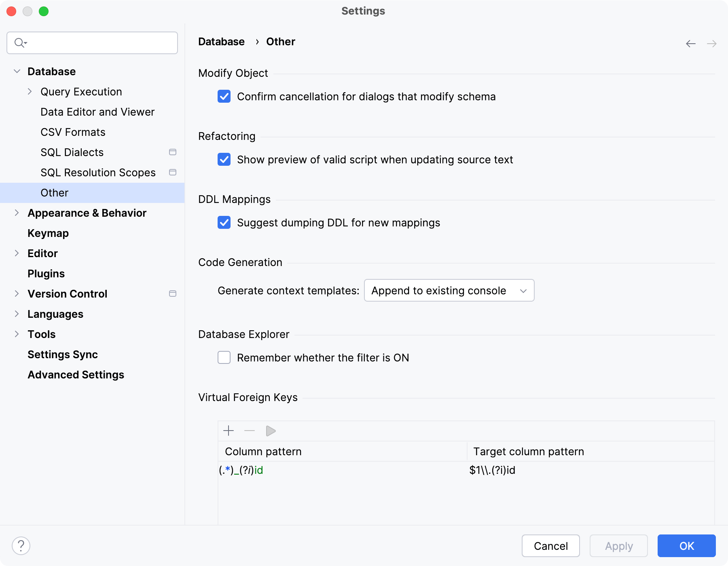The image size is (728, 566).
Task: Expand the Appearance & Behavior section
Action: [x=17, y=213]
